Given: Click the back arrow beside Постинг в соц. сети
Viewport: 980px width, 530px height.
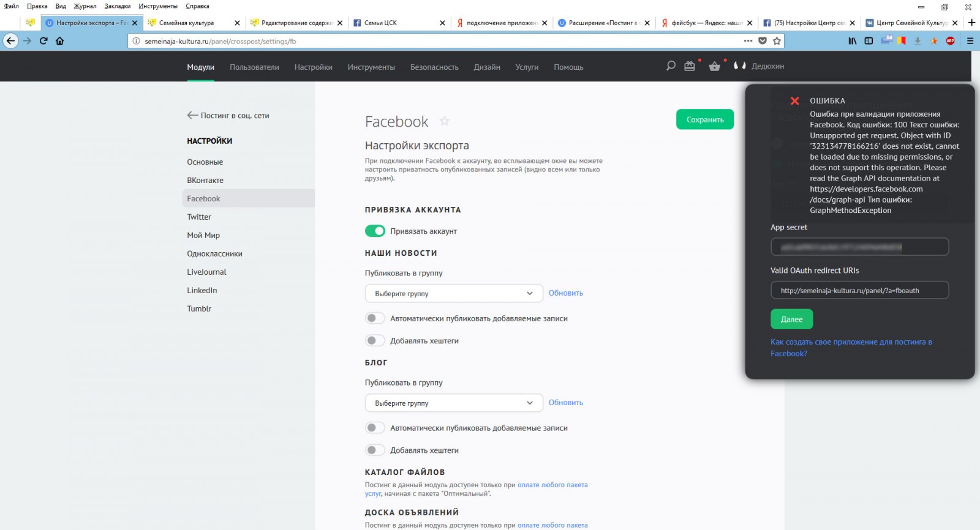Looking at the screenshot, I should (x=192, y=115).
